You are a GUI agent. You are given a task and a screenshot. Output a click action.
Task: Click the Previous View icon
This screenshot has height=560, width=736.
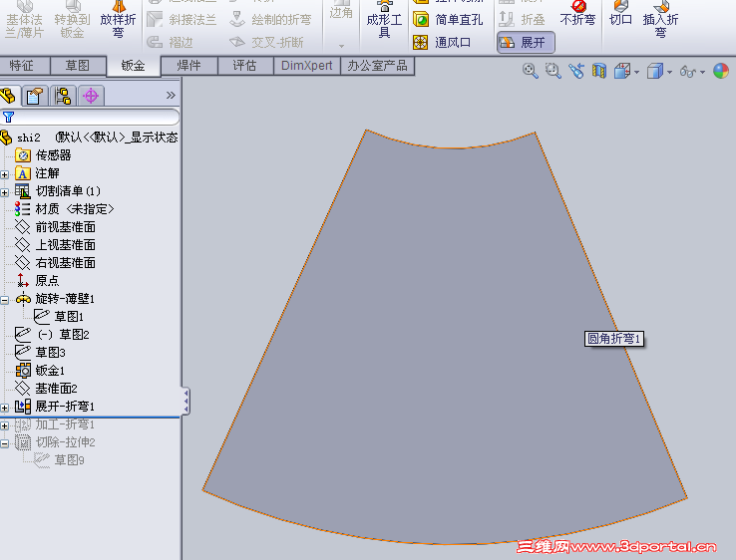click(x=576, y=72)
